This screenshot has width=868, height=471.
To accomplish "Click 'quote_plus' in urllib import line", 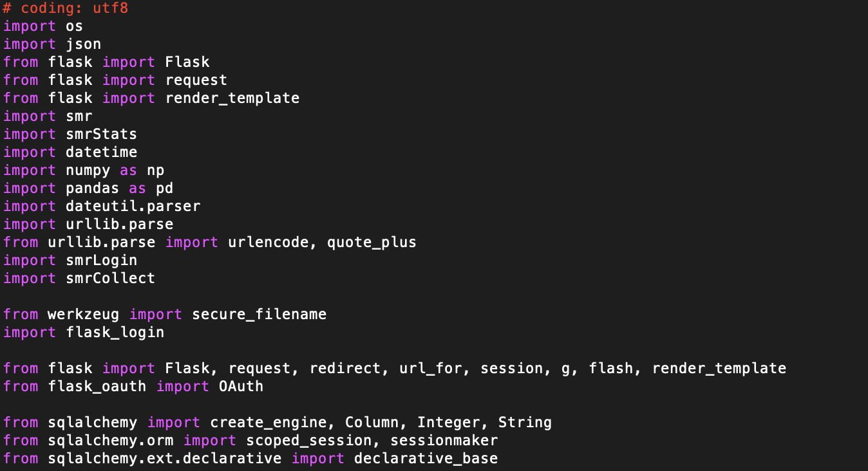I will [372, 243].
